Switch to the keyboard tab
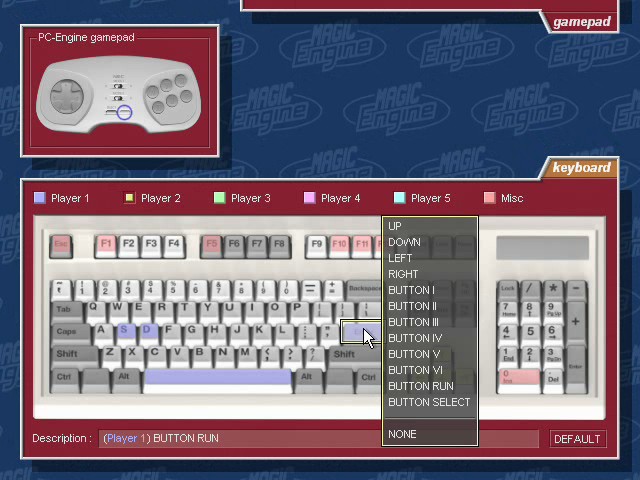This screenshot has width=640, height=480. (581, 168)
